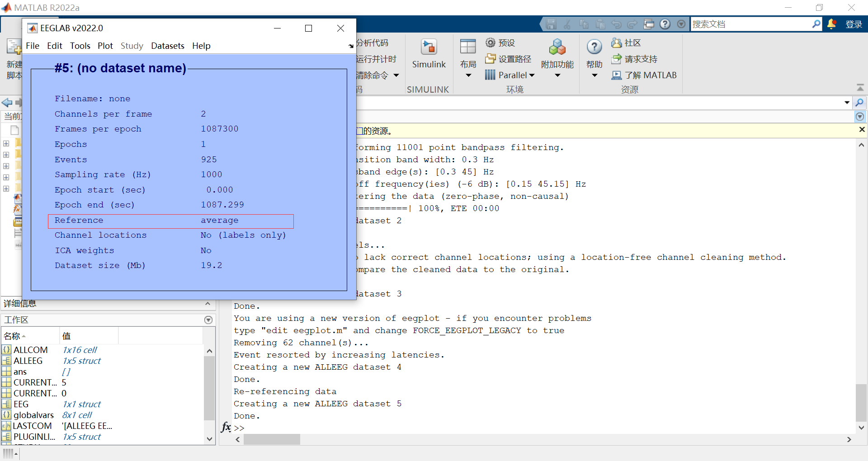This screenshot has width=868, height=461.
Task: Click the Command Window vertical scrollbar thumb
Action: [x=861, y=402]
